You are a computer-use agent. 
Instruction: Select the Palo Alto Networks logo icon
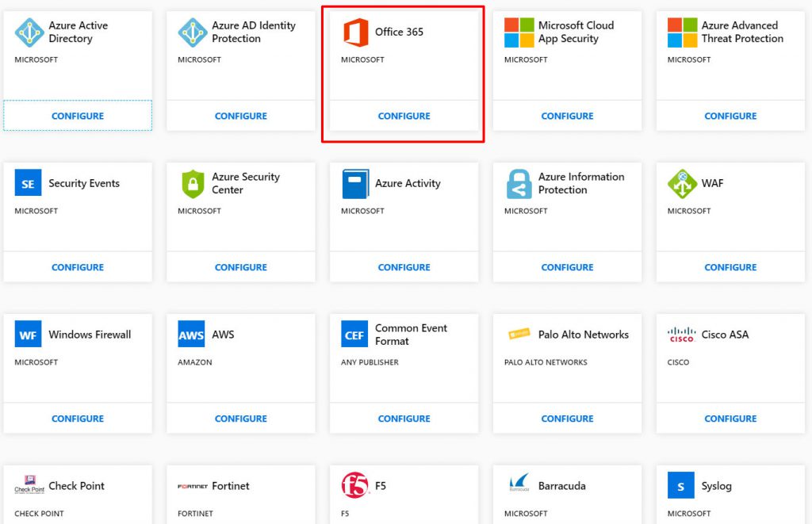tap(519, 334)
